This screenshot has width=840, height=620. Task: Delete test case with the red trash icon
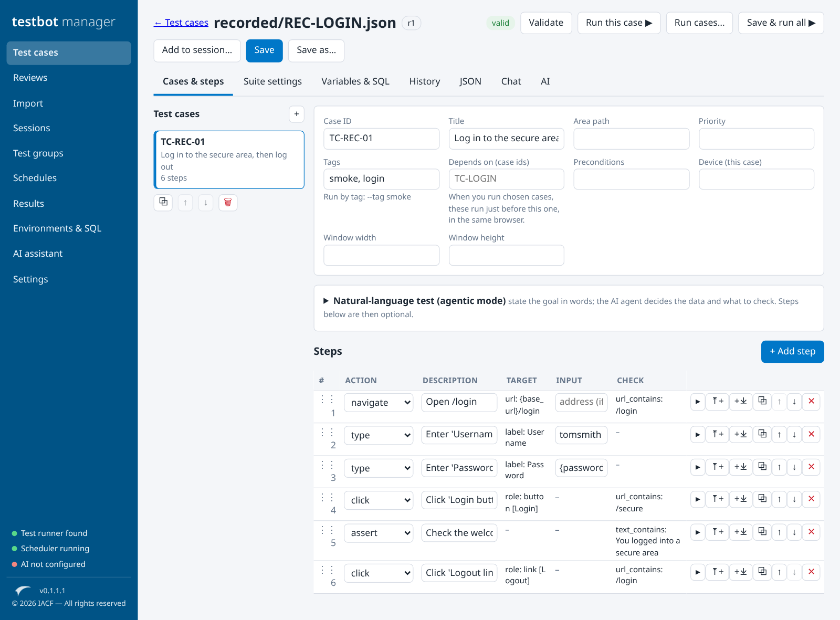[x=228, y=202]
